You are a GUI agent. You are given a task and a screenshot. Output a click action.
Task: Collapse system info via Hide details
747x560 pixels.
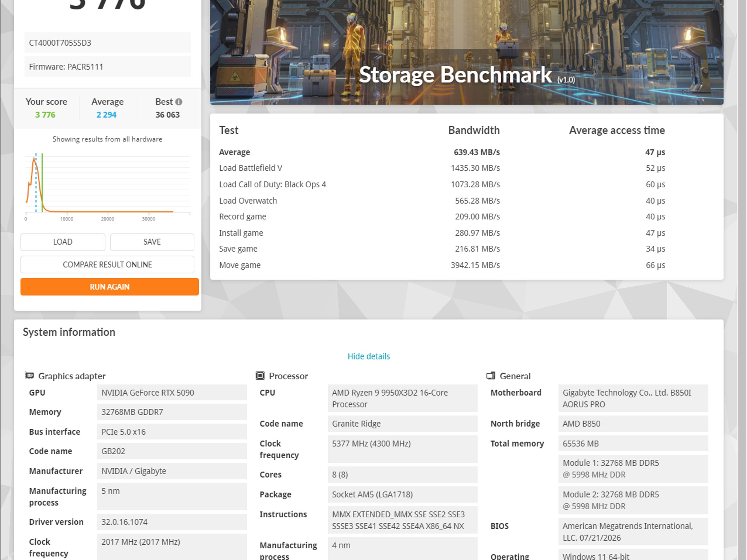click(368, 356)
